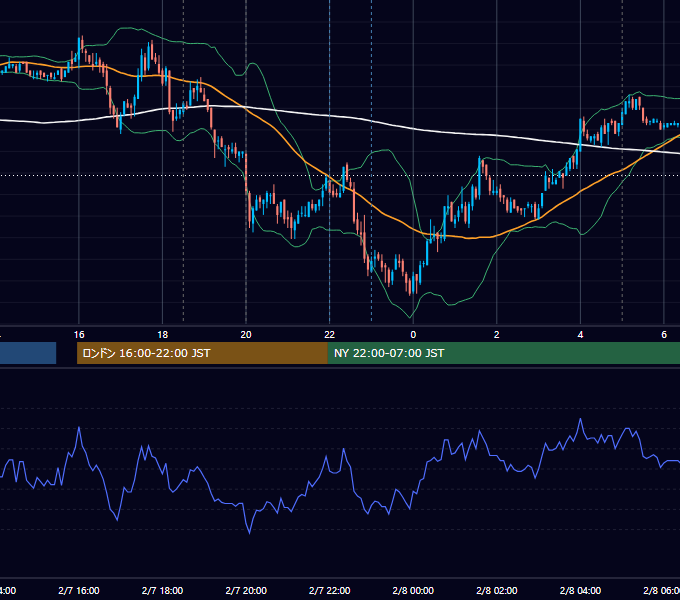Click the 2/7 22:00 date label
The width and height of the screenshot is (680, 600).
pos(330,590)
